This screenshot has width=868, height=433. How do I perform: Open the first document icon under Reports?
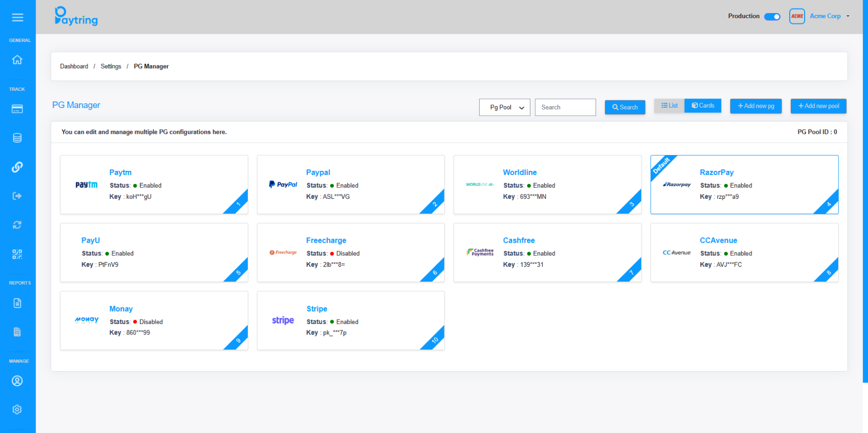click(x=17, y=303)
